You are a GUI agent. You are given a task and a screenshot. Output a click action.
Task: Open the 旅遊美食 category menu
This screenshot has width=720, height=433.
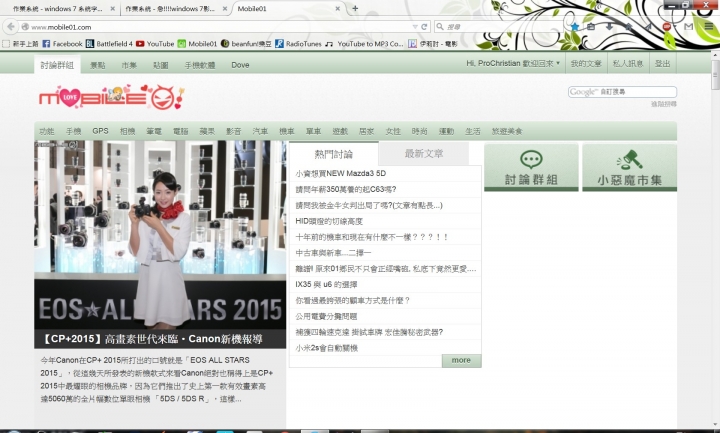click(x=507, y=131)
